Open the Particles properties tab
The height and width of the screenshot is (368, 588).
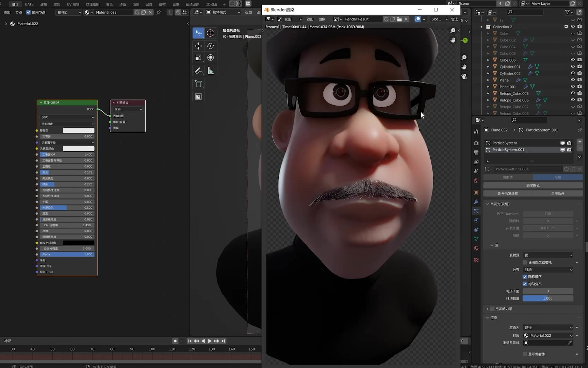pos(476,211)
